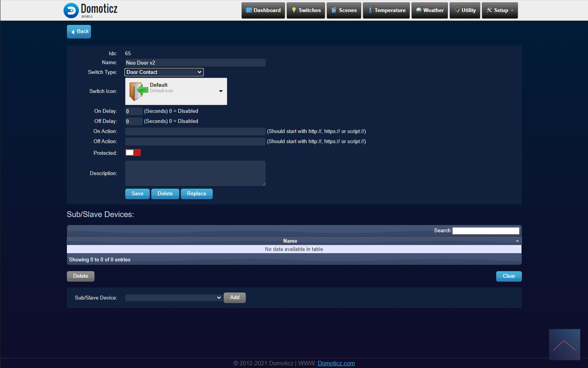Click the sub/slave Search field

[486, 231]
